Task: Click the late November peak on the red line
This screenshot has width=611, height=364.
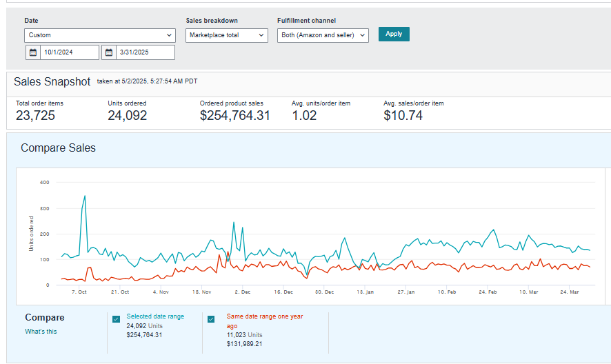Action: (x=228, y=252)
